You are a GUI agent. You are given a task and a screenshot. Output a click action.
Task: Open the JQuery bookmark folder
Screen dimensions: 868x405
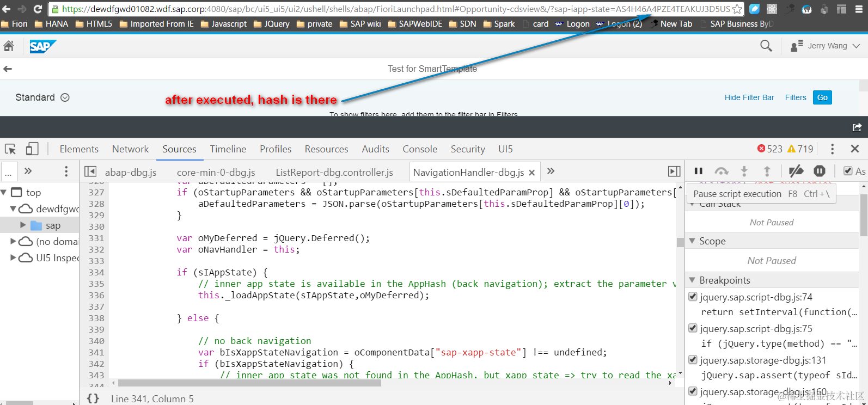pyautogui.click(x=271, y=24)
